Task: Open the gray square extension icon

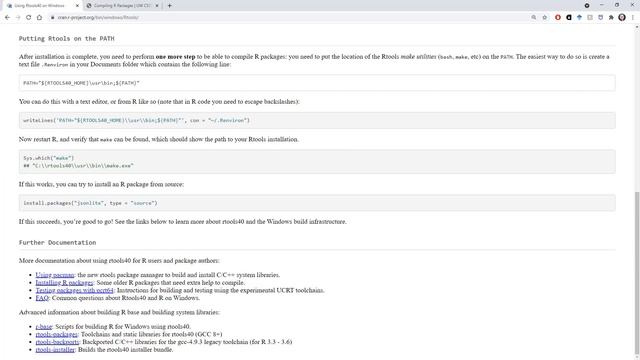Action: (x=590, y=18)
